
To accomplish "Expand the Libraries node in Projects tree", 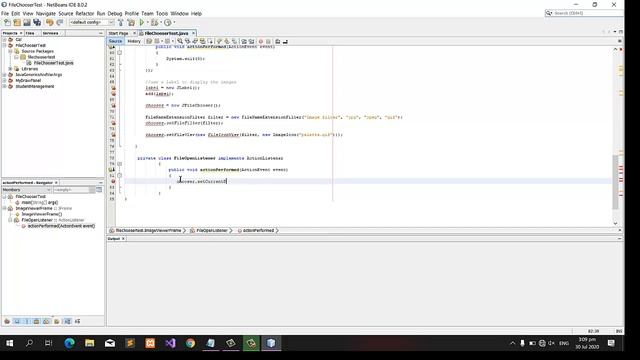I will pos(10,69).
